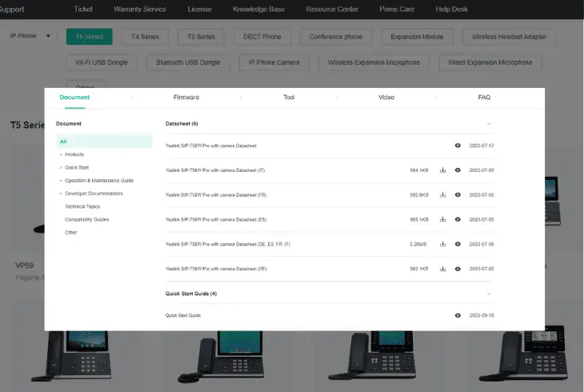
Task: Open the Ticket menu item
Action: pos(83,9)
